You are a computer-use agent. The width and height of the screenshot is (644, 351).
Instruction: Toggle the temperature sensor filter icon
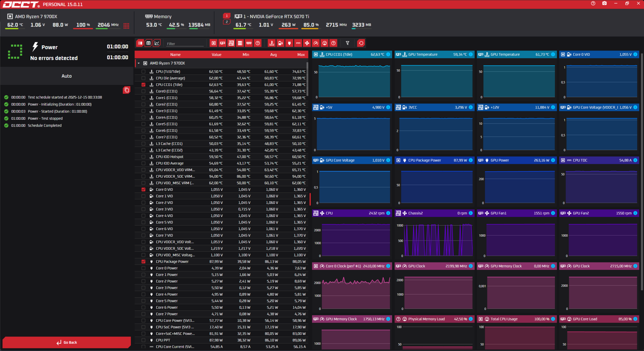coord(272,43)
